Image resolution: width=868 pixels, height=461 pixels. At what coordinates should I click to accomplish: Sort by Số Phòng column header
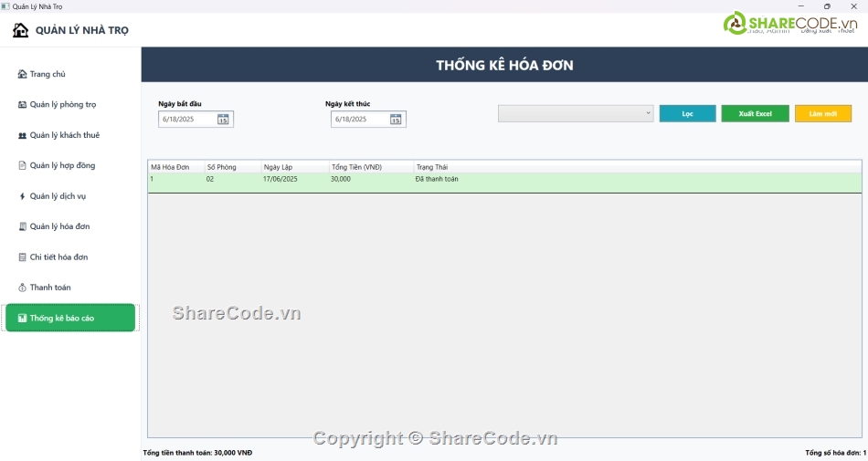233,167
